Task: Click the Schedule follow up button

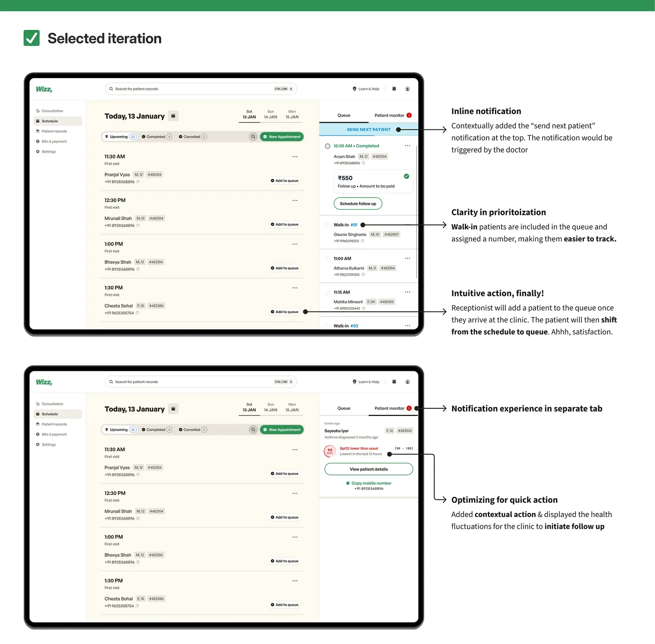Action: click(358, 203)
